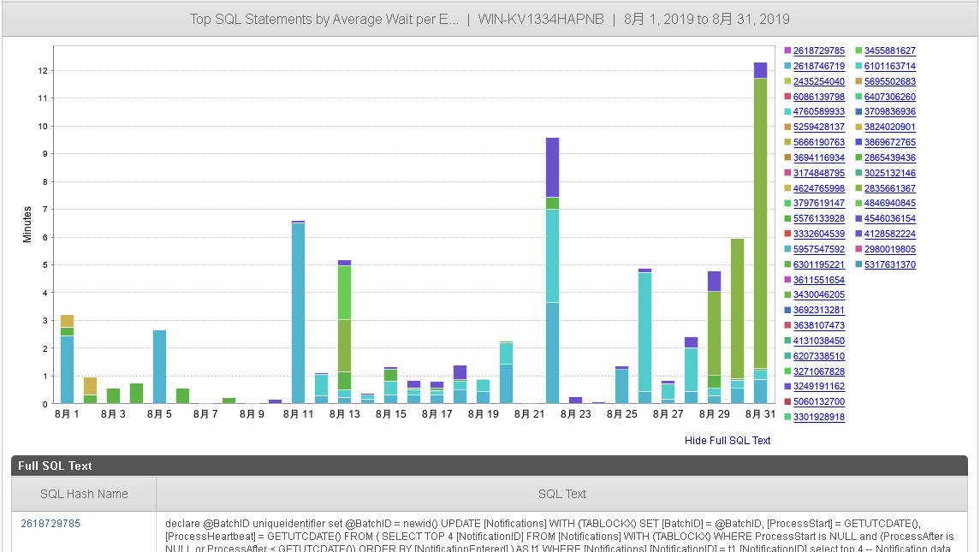Click legend link 2865439436

coord(890,157)
